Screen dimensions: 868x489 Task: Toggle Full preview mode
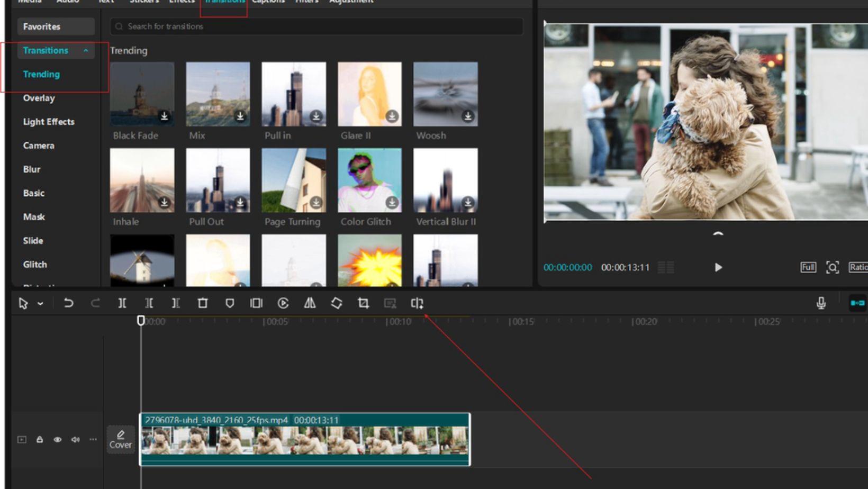[808, 267]
